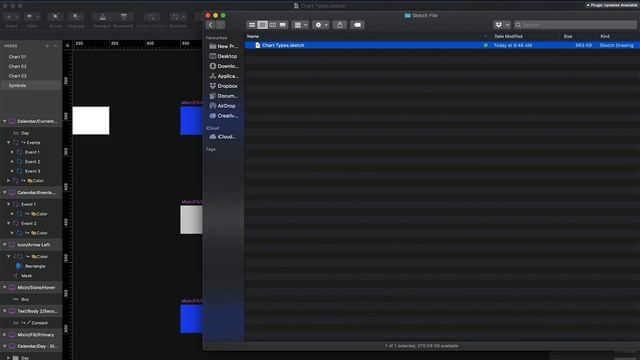Click Insert tool in Sketch toolbar
The height and width of the screenshot is (360, 640).
pos(11,17)
